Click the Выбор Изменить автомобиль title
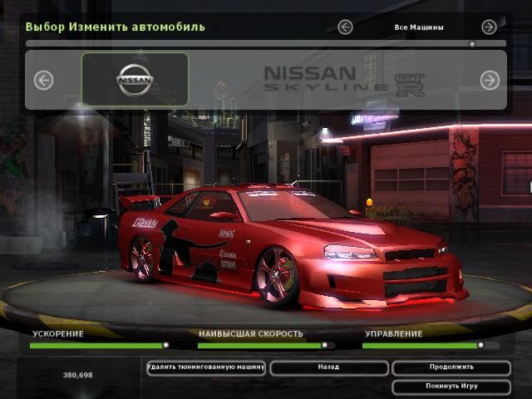Image resolution: width=532 pixels, height=399 pixels. pyautogui.click(x=116, y=27)
